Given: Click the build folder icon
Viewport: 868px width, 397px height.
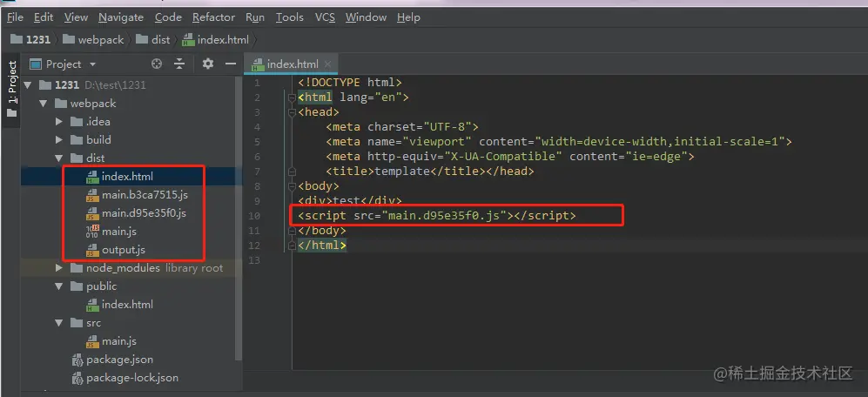Looking at the screenshot, I should 77,140.
